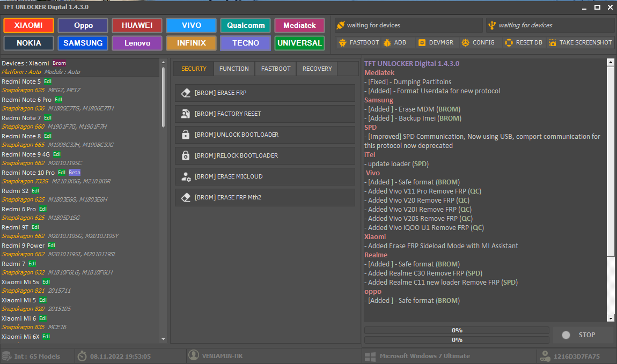Select the Oppo brand button
Image resolution: width=617 pixels, height=364 pixels.
[83, 25]
